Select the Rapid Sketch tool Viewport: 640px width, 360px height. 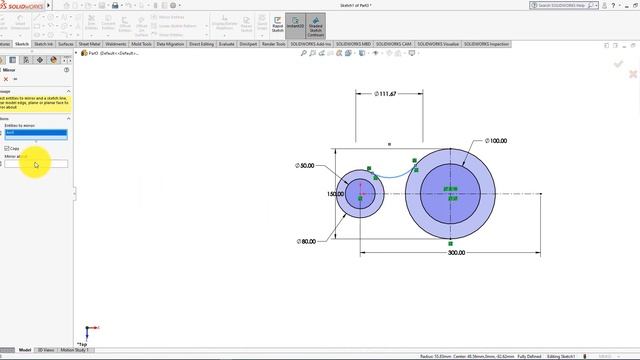coord(278,25)
